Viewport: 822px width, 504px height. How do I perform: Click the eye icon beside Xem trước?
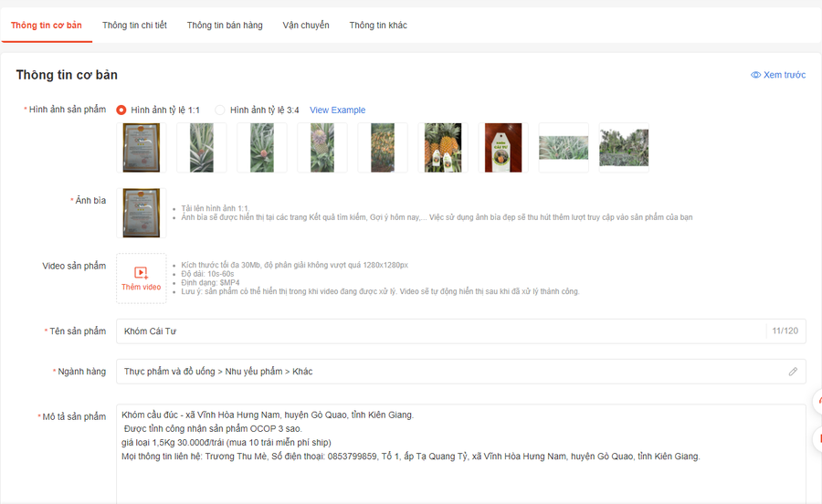[755, 75]
